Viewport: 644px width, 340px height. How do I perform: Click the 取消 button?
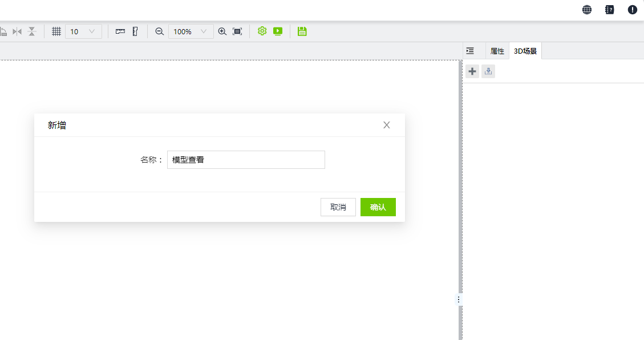pyautogui.click(x=338, y=207)
